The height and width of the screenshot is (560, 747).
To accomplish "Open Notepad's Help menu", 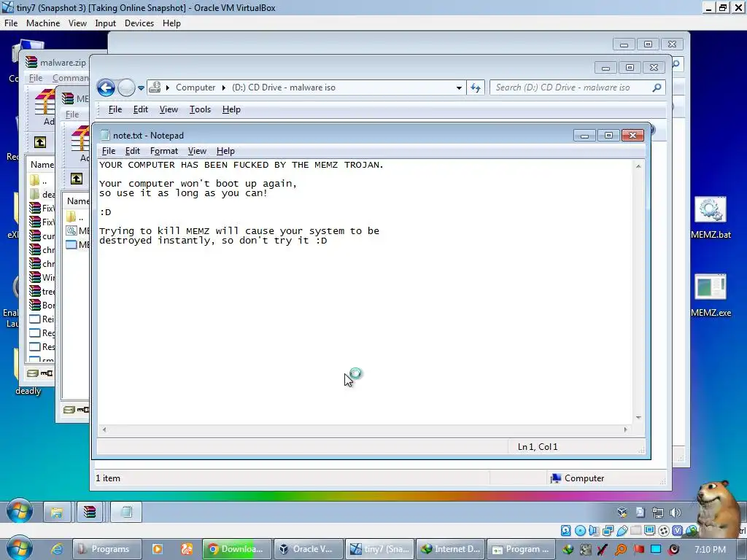I will pyautogui.click(x=225, y=151).
